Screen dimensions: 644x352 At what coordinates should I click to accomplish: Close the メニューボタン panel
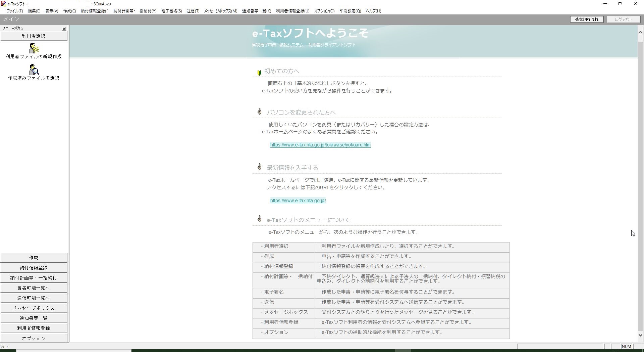pyautogui.click(x=64, y=29)
